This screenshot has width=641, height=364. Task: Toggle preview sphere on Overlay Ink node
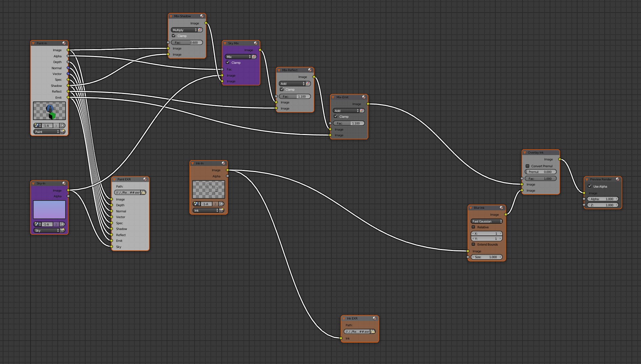pos(555,152)
